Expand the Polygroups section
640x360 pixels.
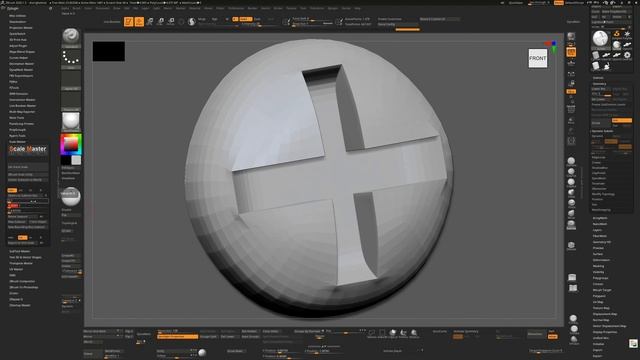tap(600, 278)
